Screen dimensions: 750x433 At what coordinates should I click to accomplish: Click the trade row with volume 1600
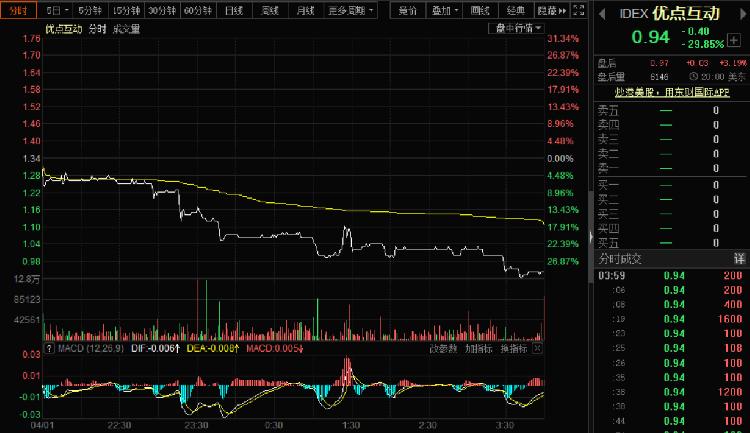coord(671,319)
